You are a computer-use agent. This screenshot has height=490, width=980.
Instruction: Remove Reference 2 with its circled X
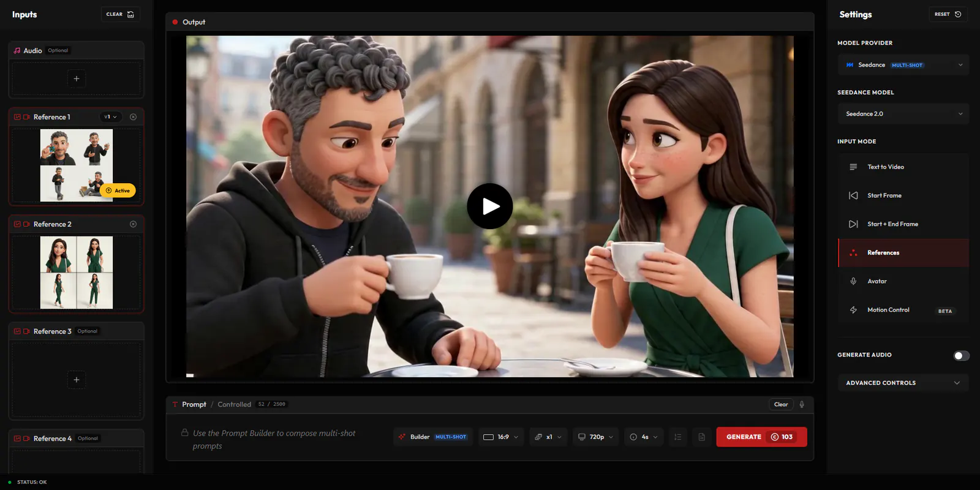pyautogui.click(x=133, y=224)
